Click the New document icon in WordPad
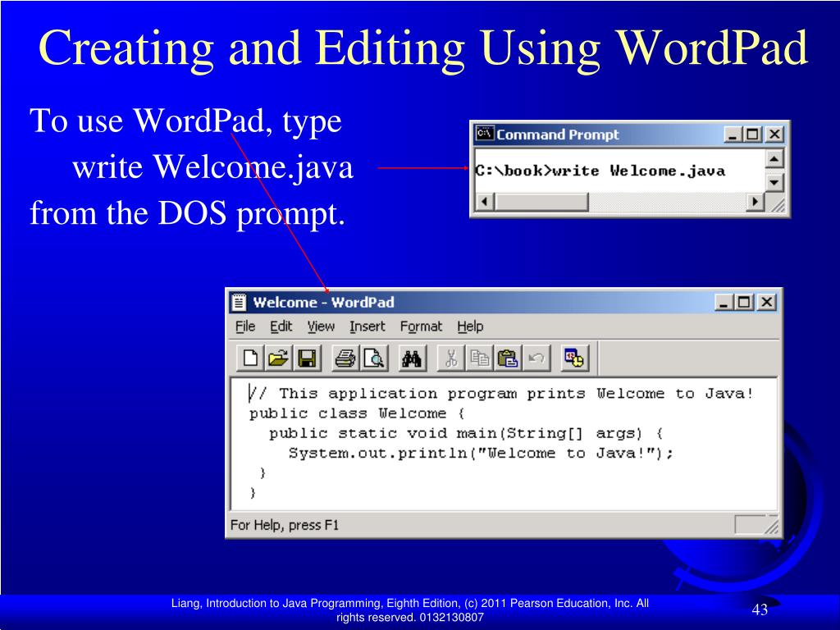 tap(250, 358)
